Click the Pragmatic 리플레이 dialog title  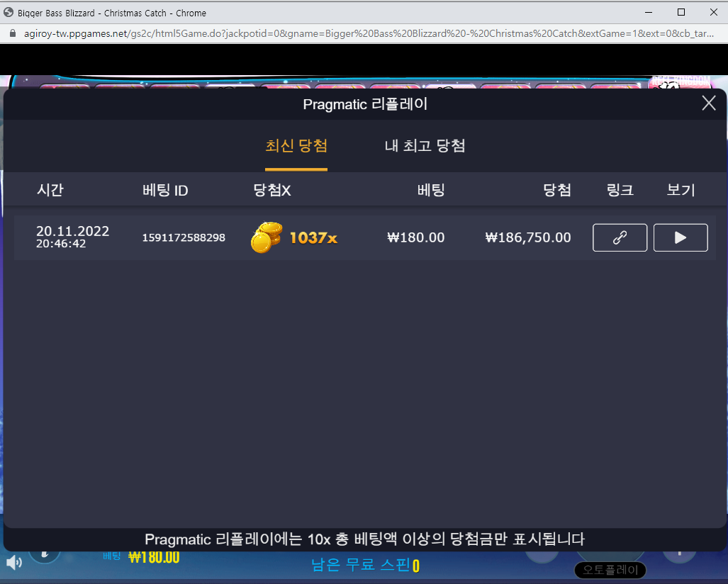point(365,104)
